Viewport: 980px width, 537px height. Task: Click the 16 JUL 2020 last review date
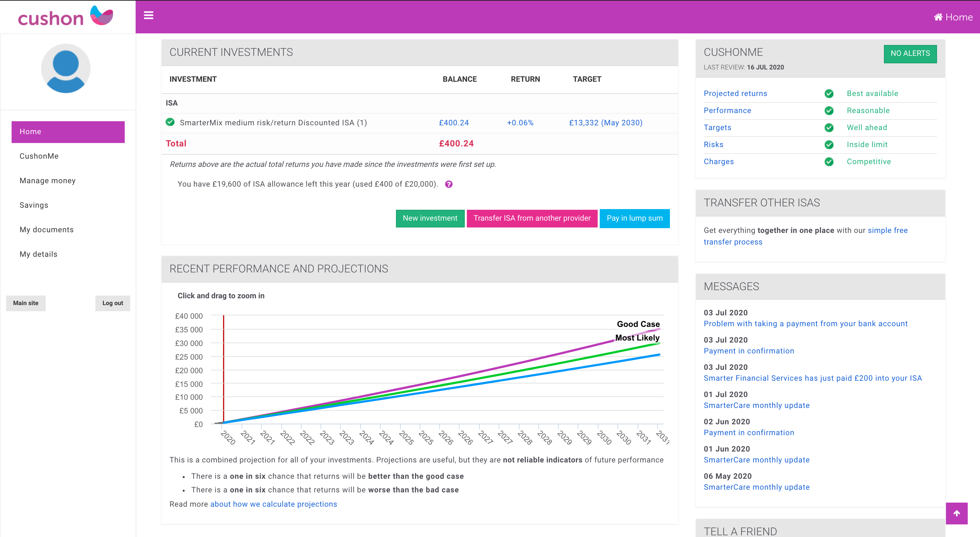click(765, 67)
